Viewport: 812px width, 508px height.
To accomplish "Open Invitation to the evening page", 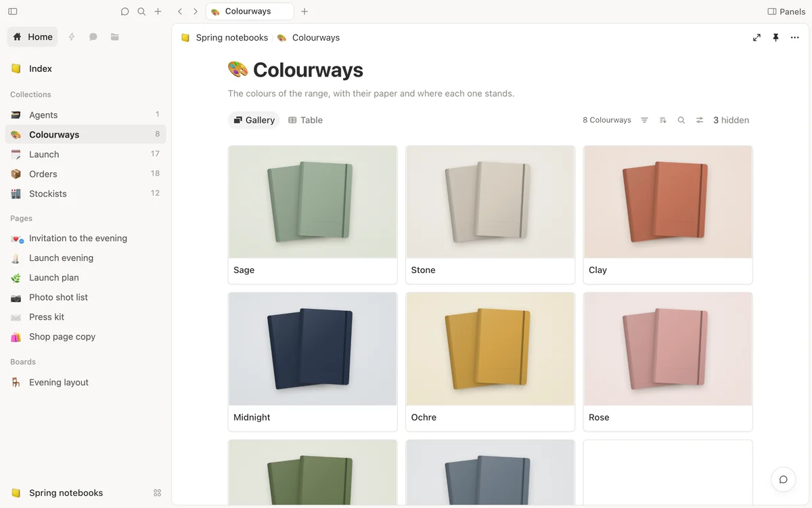I will coord(85,238).
